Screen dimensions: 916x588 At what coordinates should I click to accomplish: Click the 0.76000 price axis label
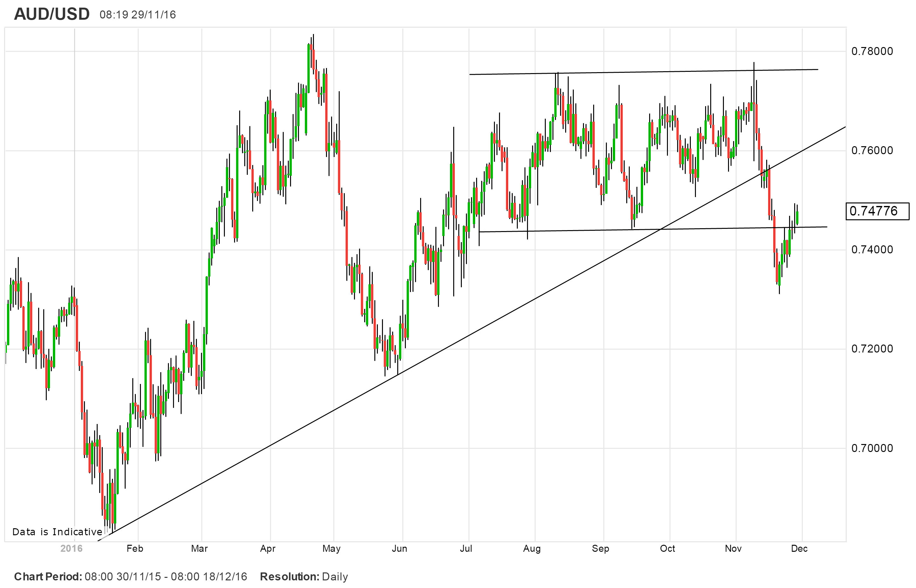(872, 150)
